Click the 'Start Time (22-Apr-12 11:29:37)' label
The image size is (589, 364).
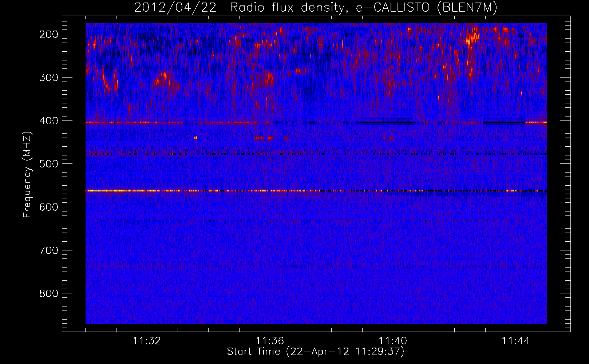coord(316,352)
